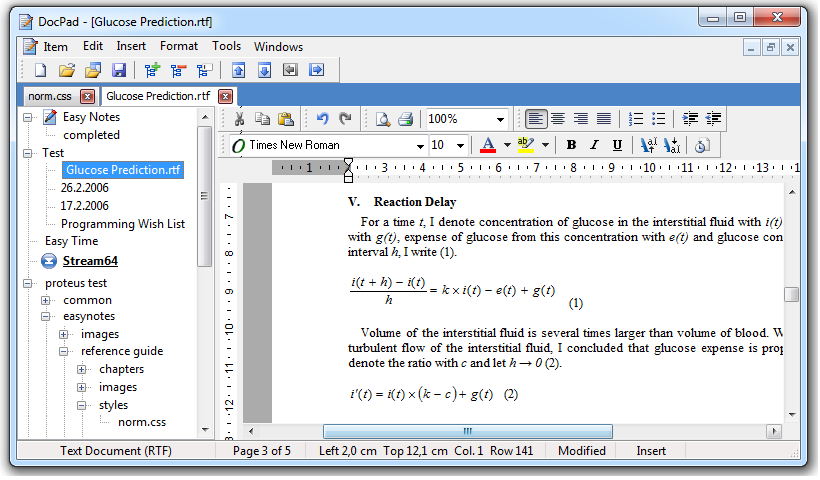Viewport: 820px width, 480px height.
Task: Click the Print Preview icon
Action: pyautogui.click(x=382, y=119)
